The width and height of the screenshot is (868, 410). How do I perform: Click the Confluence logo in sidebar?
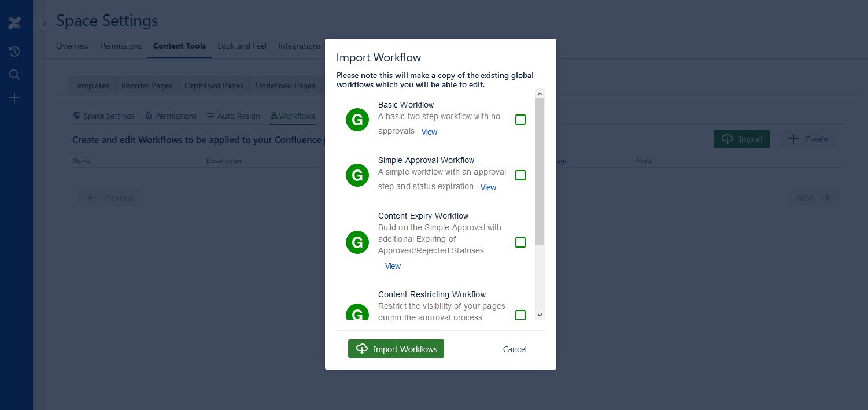click(14, 24)
